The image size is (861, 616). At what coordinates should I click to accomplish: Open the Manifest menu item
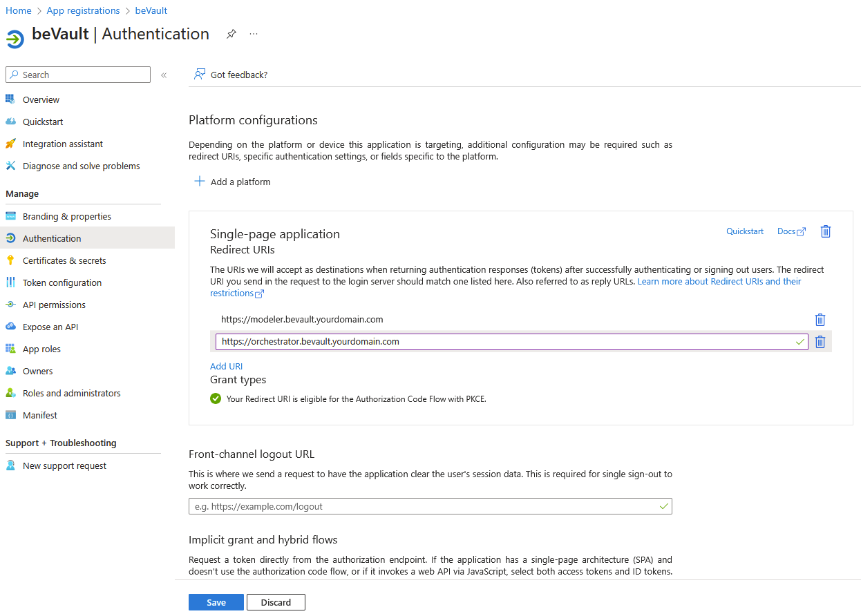(40, 415)
